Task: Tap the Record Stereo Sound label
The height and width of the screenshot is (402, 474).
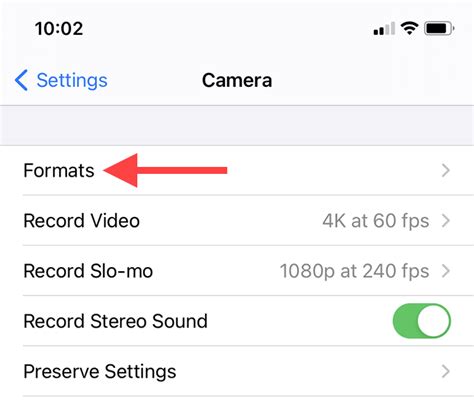Action: click(115, 321)
